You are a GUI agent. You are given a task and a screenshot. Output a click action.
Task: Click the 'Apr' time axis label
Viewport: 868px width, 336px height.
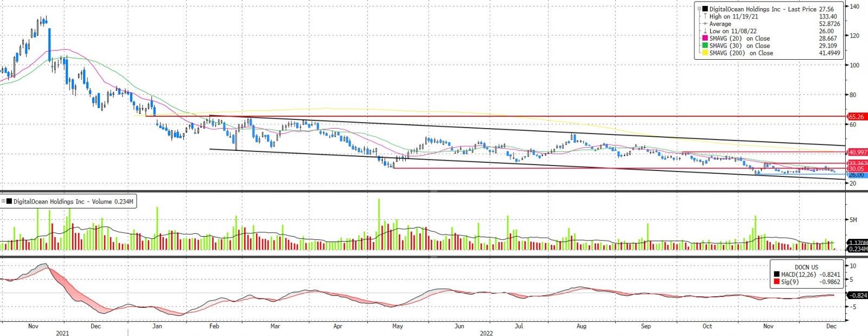coord(337,326)
